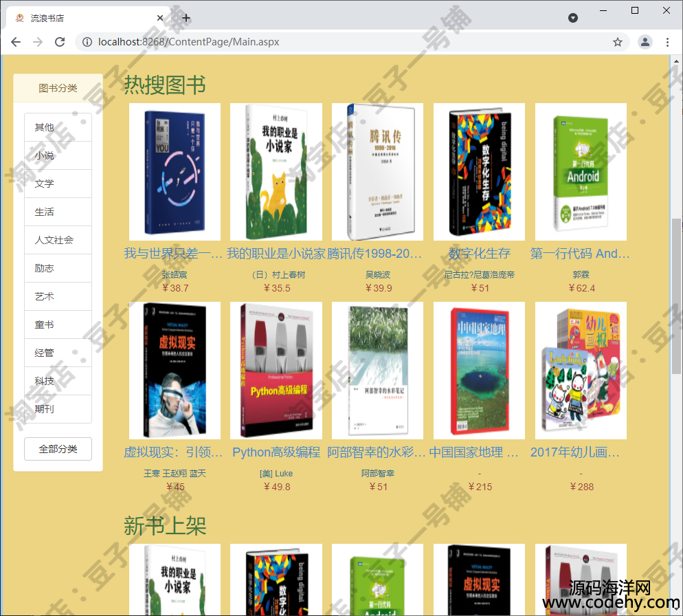The width and height of the screenshot is (683, 616).
Task: Choose the 期刊 category
Action: [x=58, y=409]
